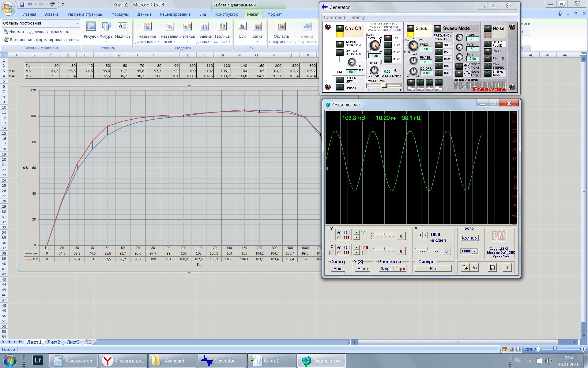Screen dimensions: 588x368
Task: Select the Sinus waveform button in the generator
Action: [410, 29]
